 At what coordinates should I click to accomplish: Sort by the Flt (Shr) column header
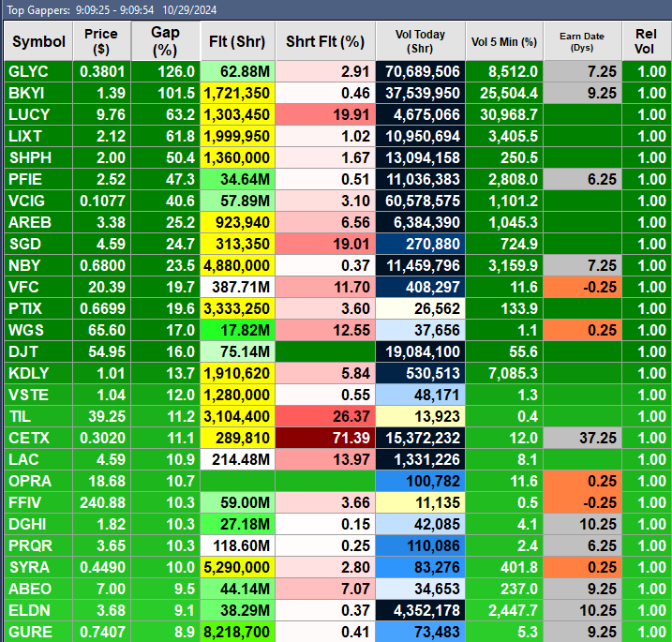tap(237, 41)
